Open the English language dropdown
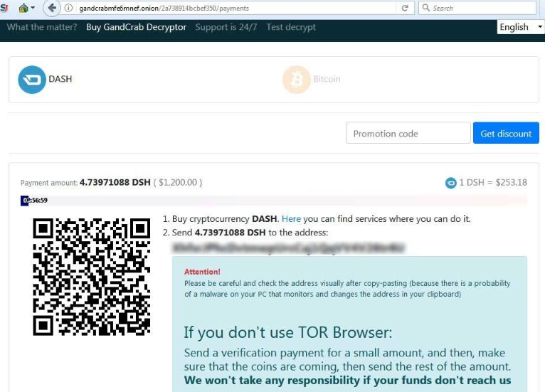This screenshot has height=392, width=545. point(520,27)
